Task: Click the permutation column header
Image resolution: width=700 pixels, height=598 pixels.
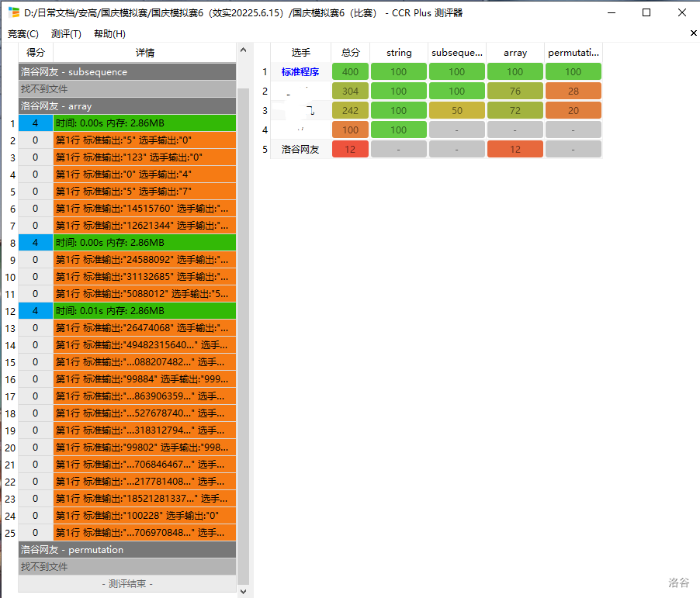Action: pos(574,53)
